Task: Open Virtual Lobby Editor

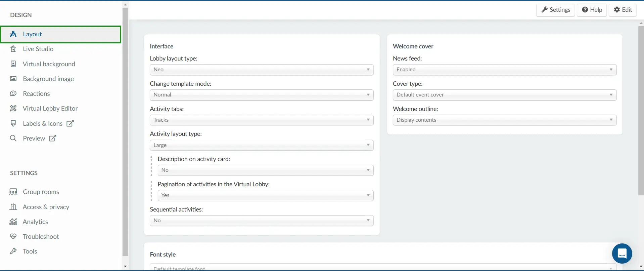Action: coord(50,108)
